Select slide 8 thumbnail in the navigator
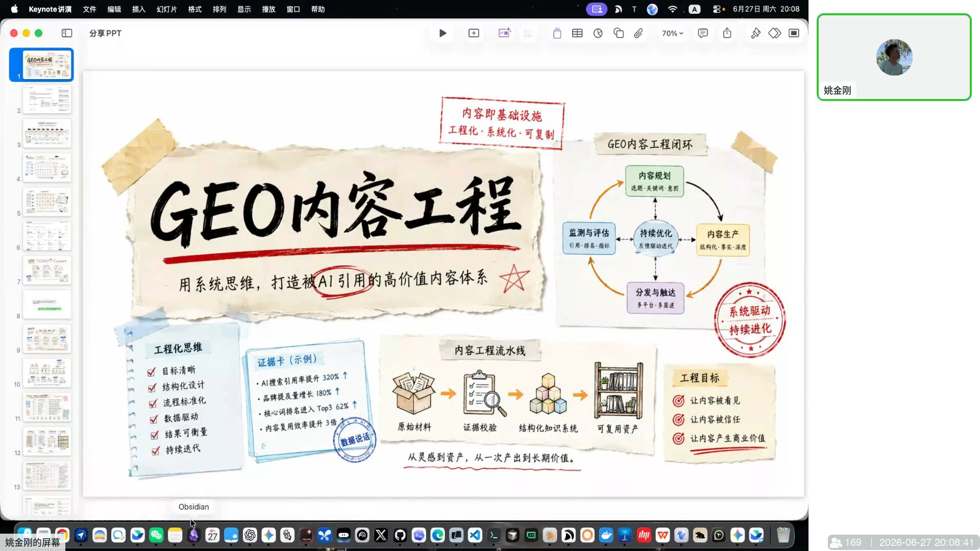The width and height of the screenshot is (980, 551). 47,305
